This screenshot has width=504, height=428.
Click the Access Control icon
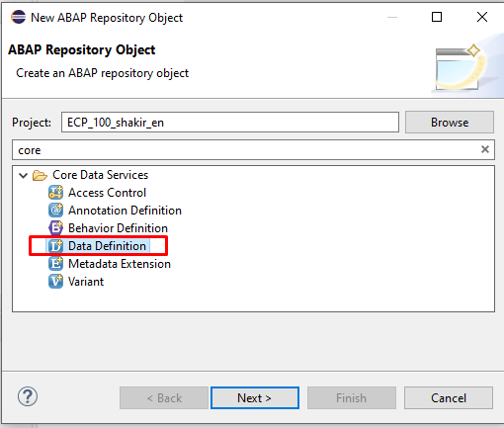point(55,193)
